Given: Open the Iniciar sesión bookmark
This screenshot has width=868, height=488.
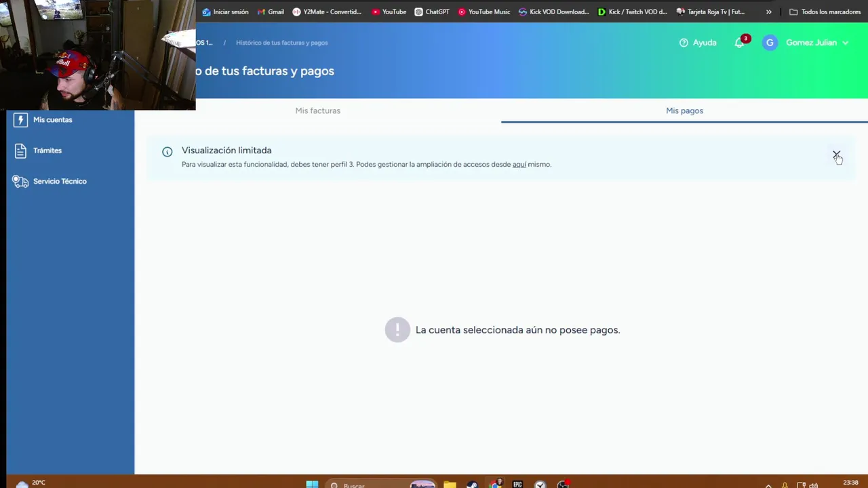Looking at the screenshot, I should click(x=225, y=12).
